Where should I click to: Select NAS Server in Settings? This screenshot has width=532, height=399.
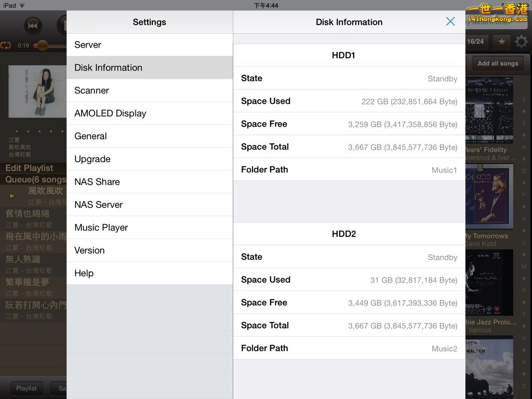pos(150,205)
